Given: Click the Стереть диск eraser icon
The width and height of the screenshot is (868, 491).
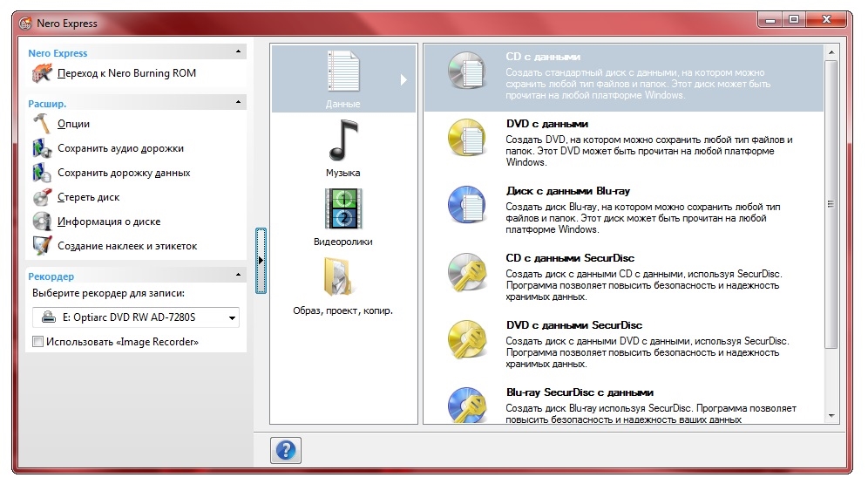Looking at the screenshot, I should pyautogui.click(x=42, y=197).
